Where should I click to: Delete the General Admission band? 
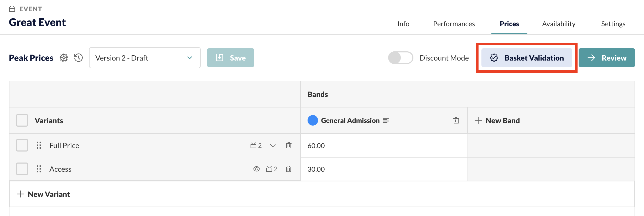pos(456,120)
